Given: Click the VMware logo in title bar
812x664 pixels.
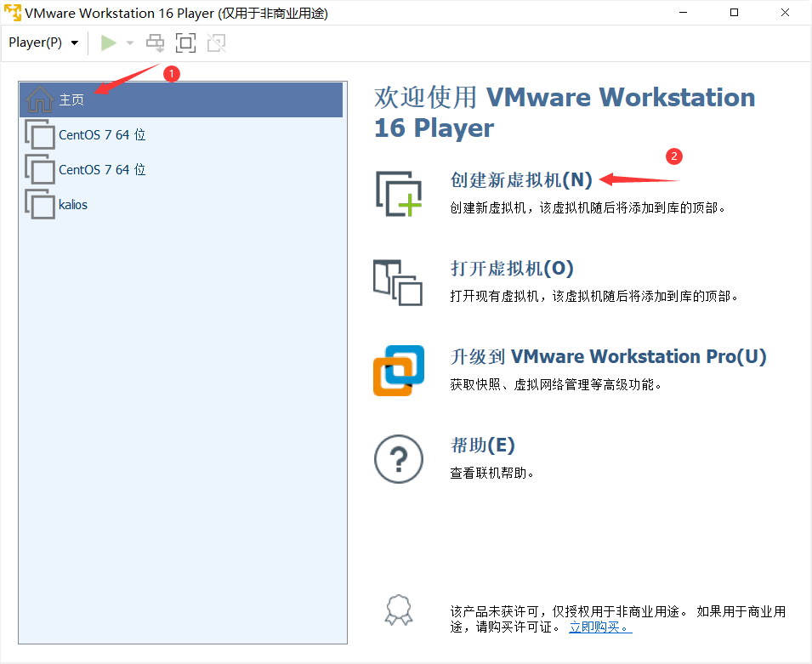Looking at the screenshot, I should 12,13.
